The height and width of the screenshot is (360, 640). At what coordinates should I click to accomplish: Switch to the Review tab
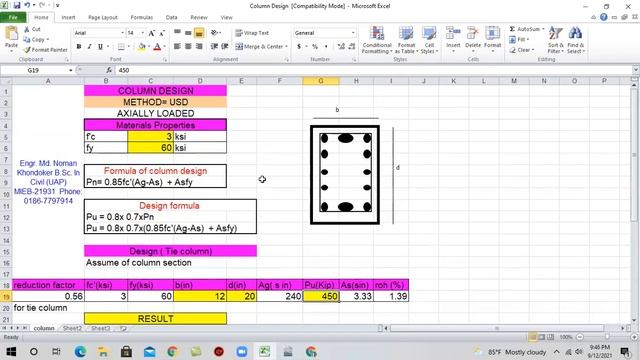tap(199, 18)
